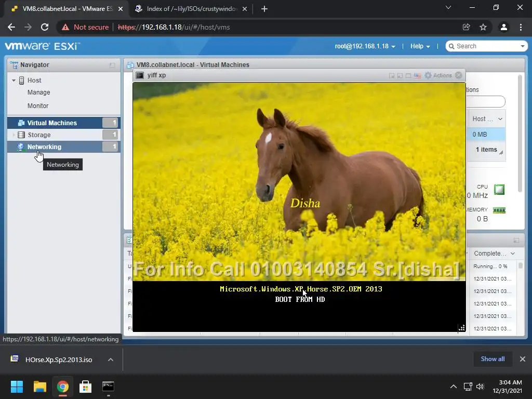This screenshot has width=532, height=399.
Task: Click the Storage icon in Navigator
Action: [21, 135]
